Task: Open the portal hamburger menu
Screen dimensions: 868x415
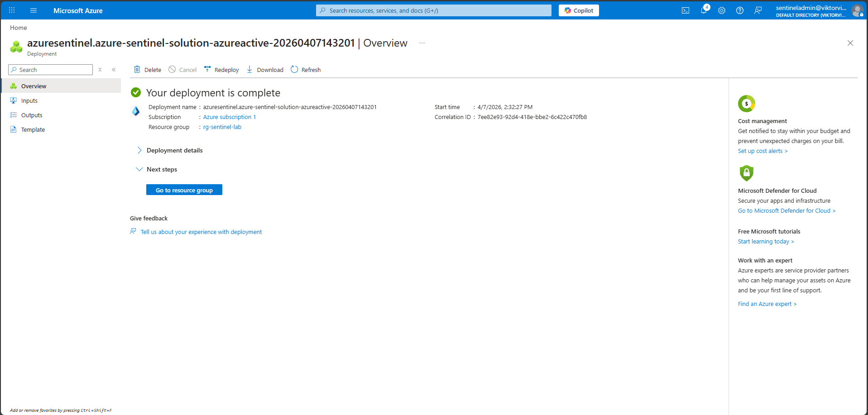Action: 34,10
